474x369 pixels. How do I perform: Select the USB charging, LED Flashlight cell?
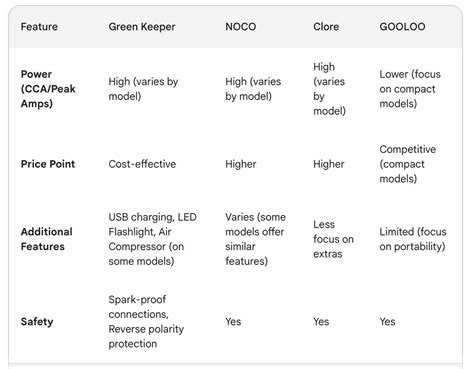coord(152,239)
